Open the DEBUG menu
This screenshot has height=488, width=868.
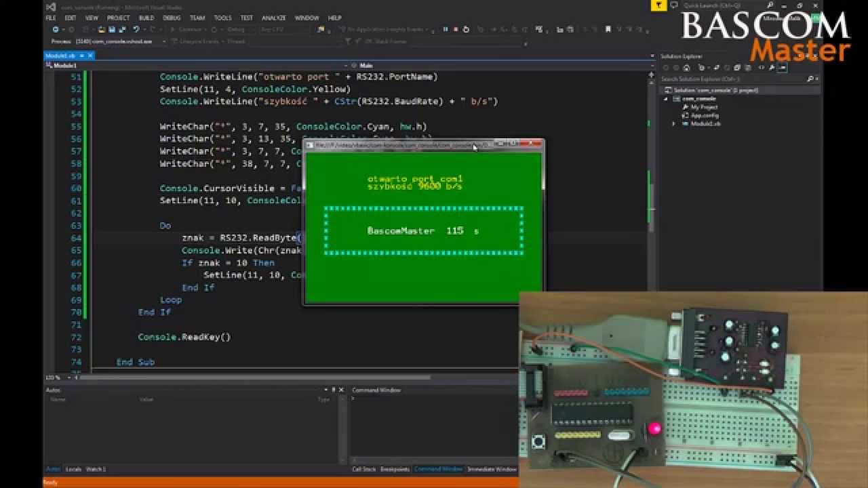coord(172,18)
